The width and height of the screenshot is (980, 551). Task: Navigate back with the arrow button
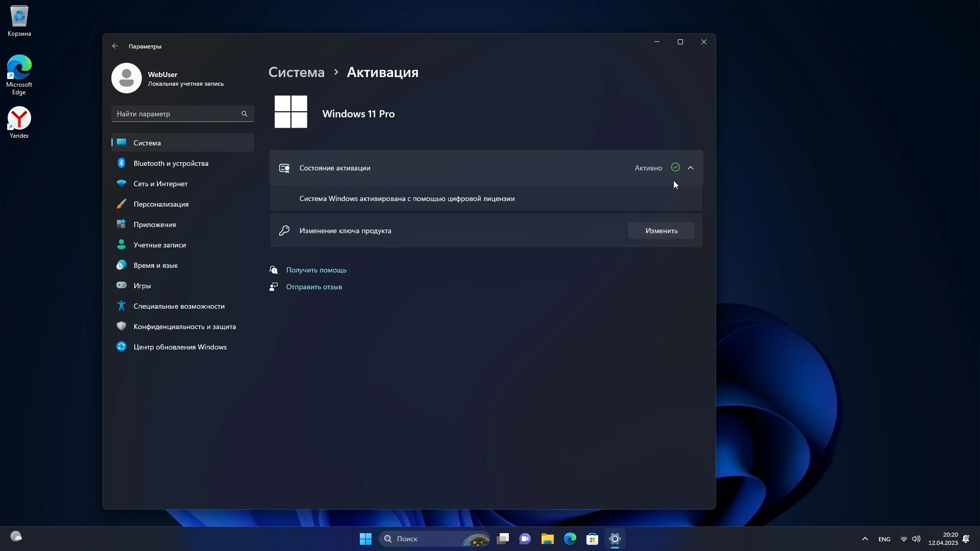pos(115,46)
